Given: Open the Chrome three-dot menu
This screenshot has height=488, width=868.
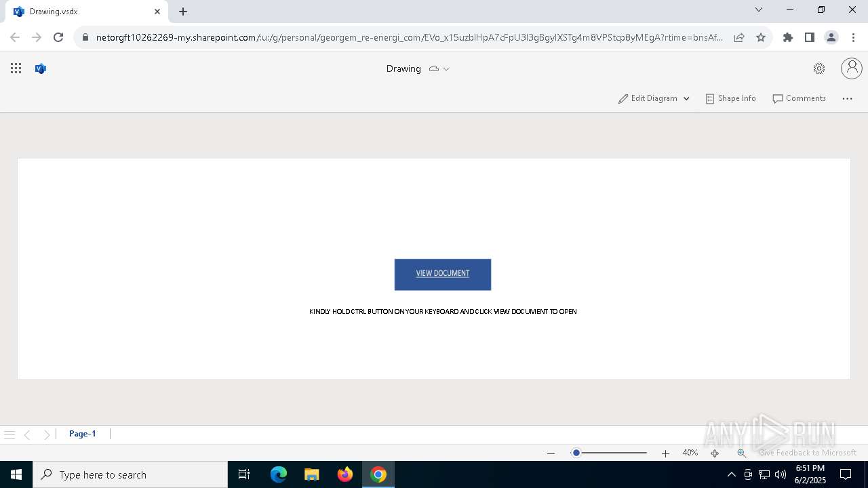Looking at the screenshot, I should point(853,37).
